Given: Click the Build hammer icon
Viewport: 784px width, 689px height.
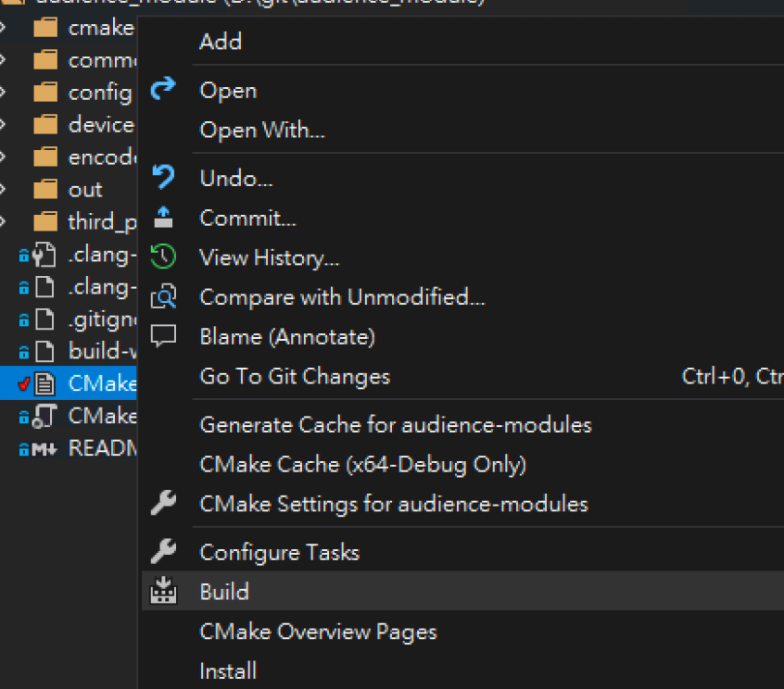Looking at the screenshot, I should click(164, 591).
